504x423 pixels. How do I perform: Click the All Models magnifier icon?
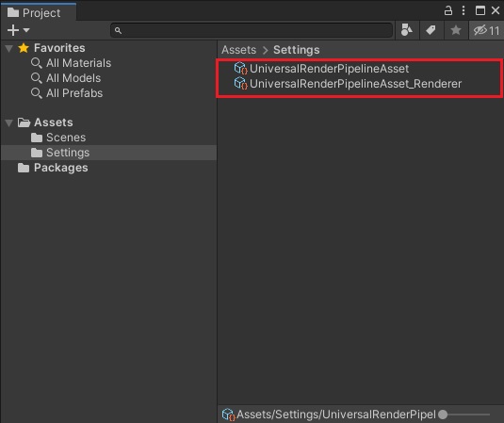(x=37, y=78)
